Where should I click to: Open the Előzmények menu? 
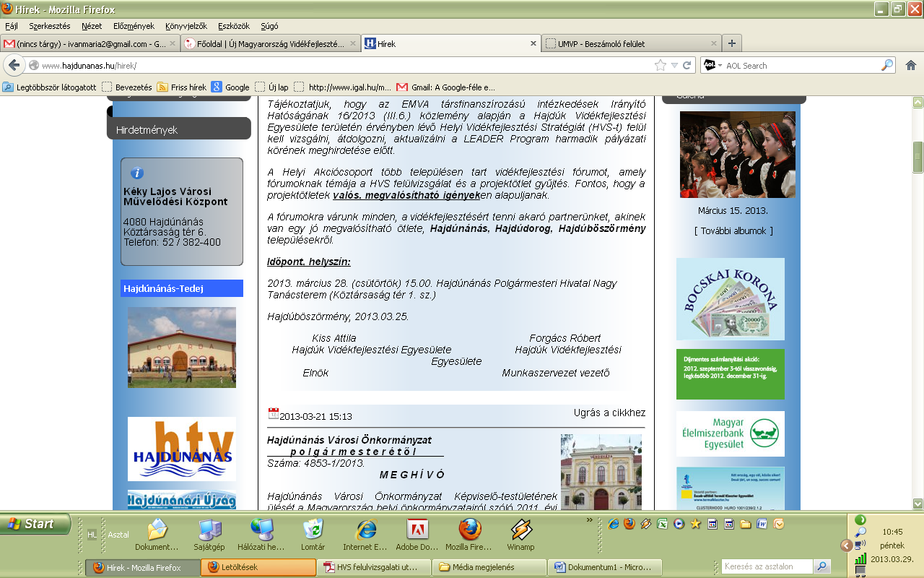tap(134, 26)
